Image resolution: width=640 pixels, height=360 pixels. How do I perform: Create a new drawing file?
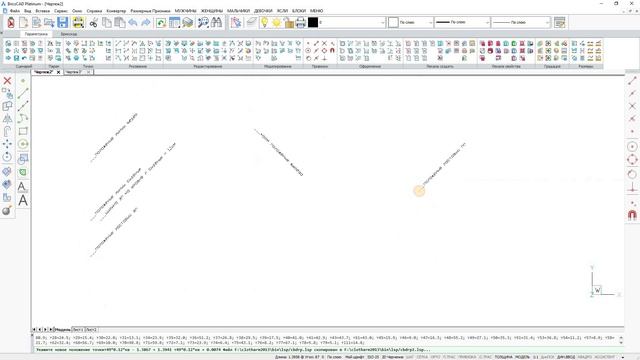click(x=24, y=22)
